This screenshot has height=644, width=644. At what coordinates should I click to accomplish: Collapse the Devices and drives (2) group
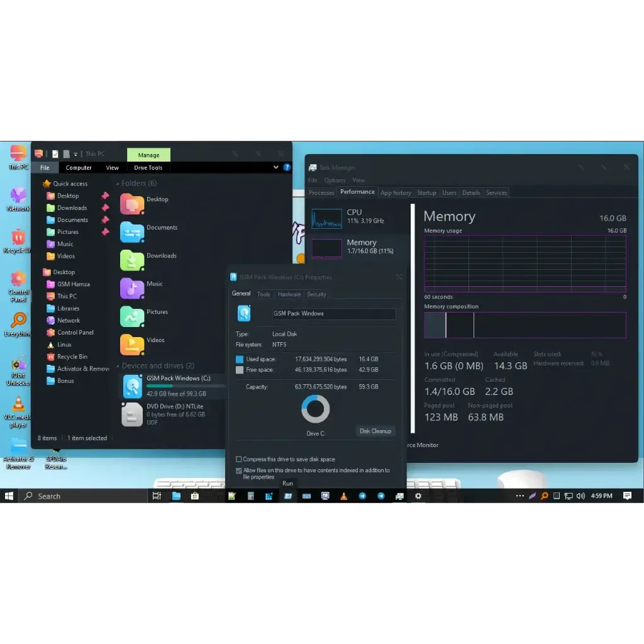118,366
